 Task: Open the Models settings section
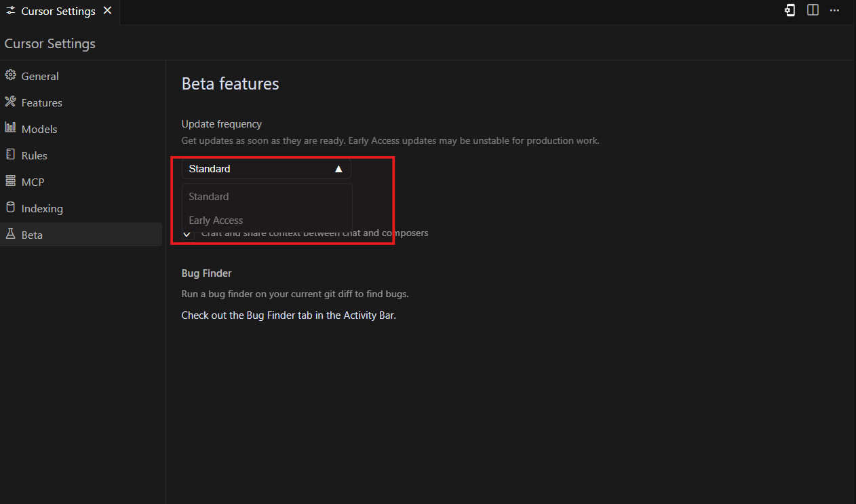(81, 129)
